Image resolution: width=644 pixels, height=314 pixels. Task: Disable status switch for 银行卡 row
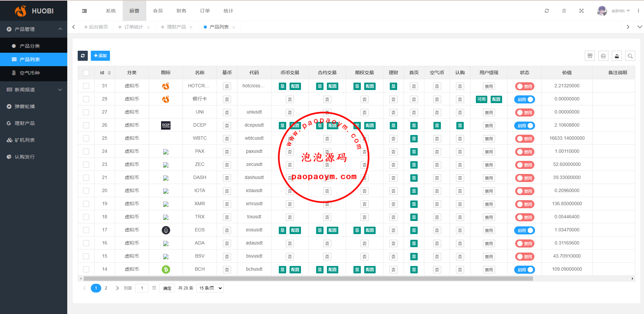pos(525,99)
